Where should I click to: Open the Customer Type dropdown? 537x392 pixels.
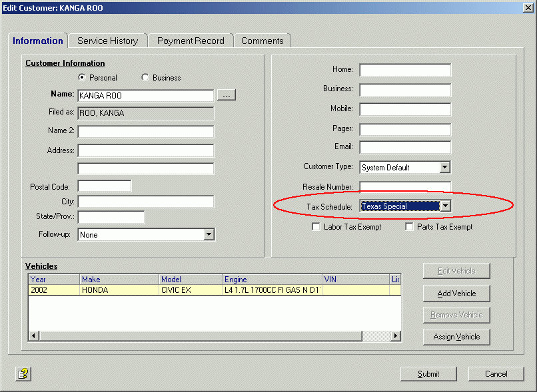coord(445,168)
